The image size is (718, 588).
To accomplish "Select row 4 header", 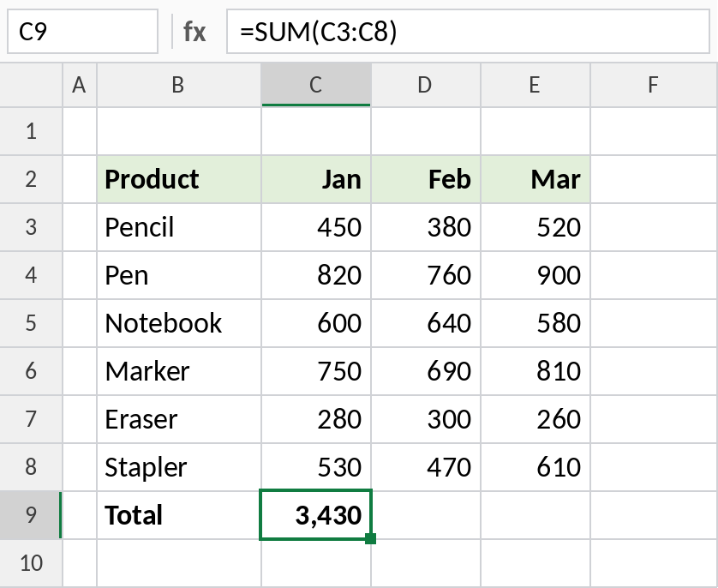I will point(31,275).
